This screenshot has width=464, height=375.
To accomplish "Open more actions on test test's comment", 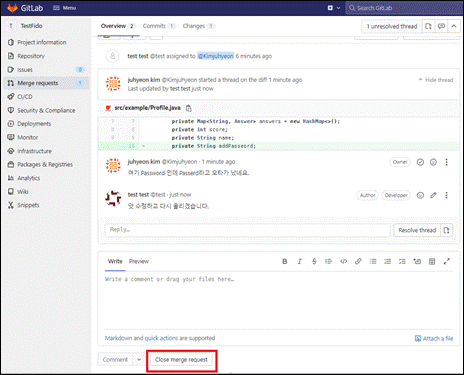I will tap(446, 195).
